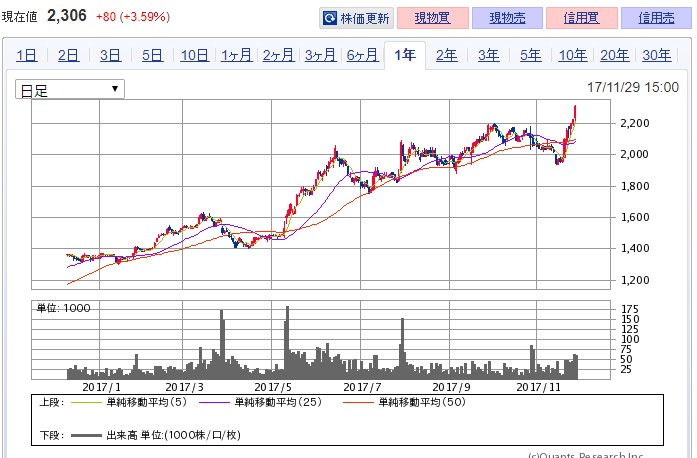Screen dimensions: 697x458
Task: Switch chart to 2日 period
Action: (x=68, y=55)
